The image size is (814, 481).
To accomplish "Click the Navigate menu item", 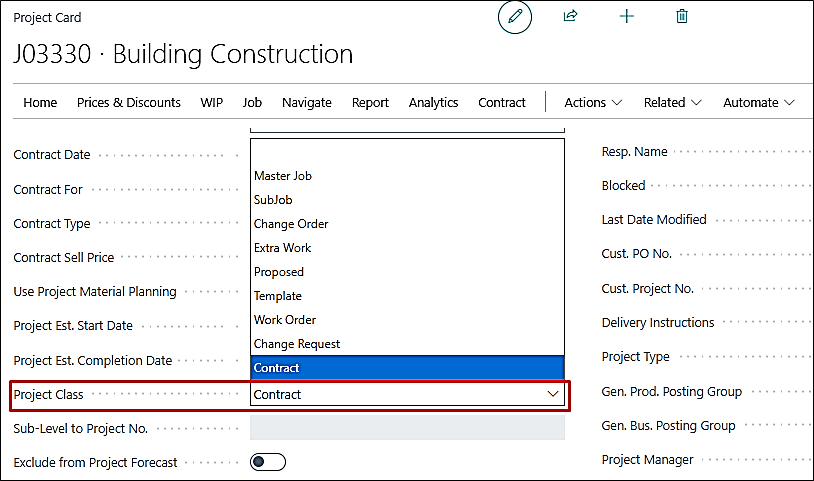I will coord(306,102).
